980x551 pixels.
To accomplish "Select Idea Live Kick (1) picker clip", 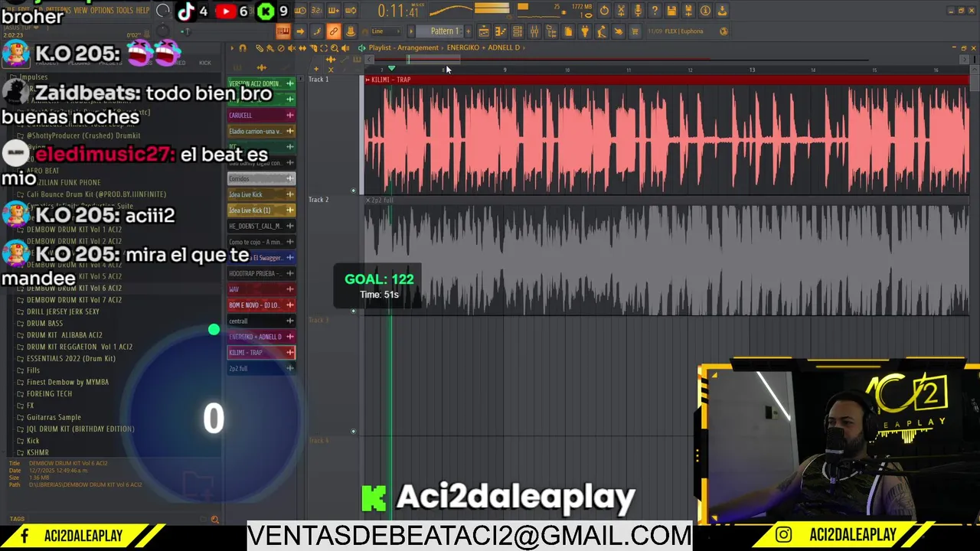I will 261,210.
